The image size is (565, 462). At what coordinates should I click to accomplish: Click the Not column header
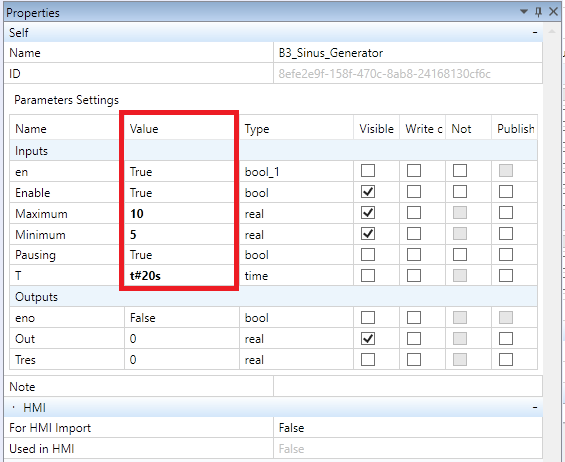(468, 129)
